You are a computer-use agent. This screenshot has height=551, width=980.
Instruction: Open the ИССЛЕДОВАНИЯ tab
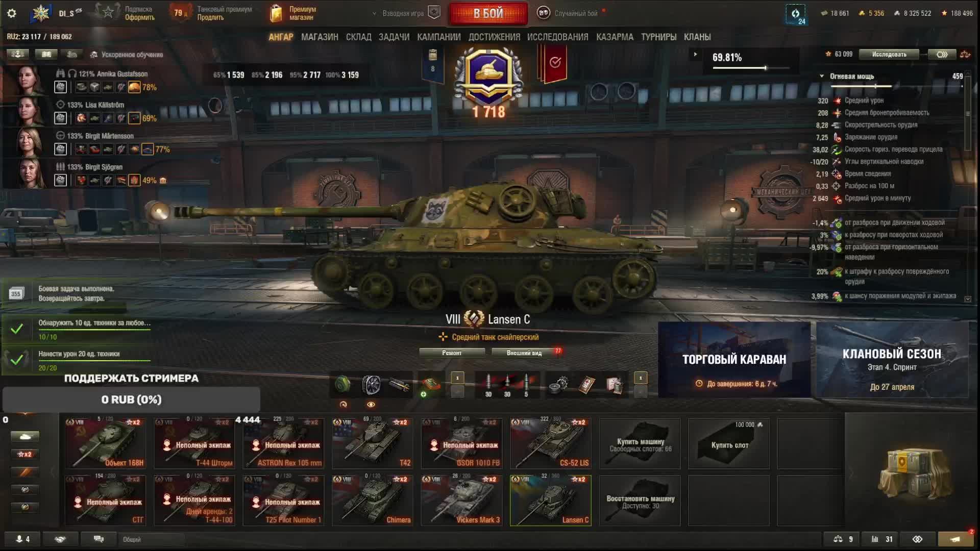click(x=557, y=37)
